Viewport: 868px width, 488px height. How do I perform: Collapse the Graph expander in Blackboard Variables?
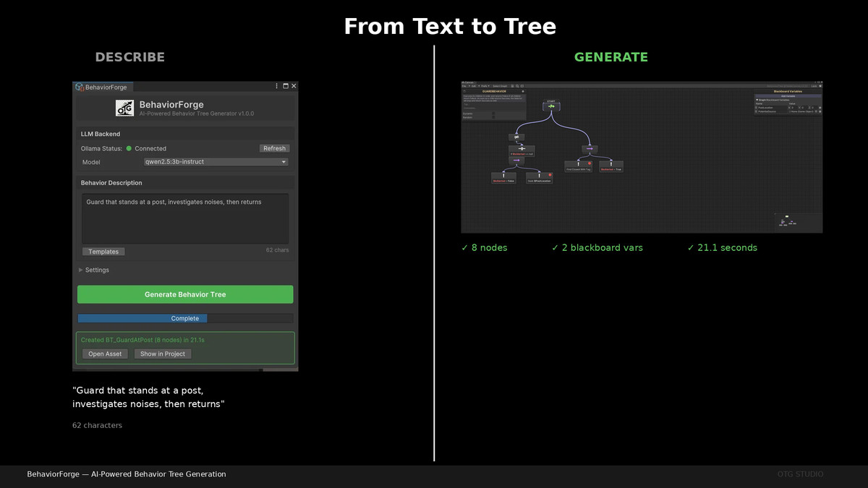pos(757,100)
